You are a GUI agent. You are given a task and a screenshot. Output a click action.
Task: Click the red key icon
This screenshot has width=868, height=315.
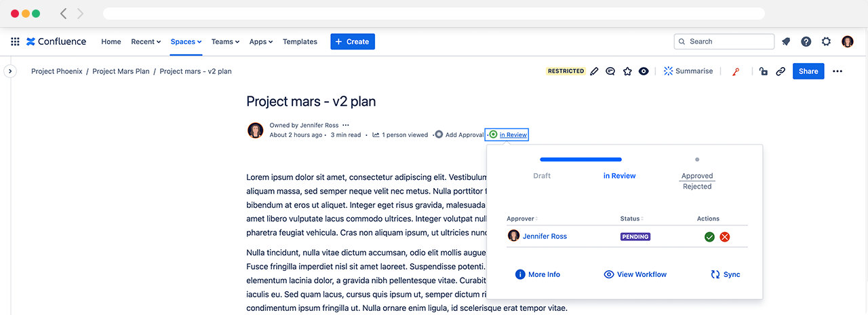(x=736, y=71)
